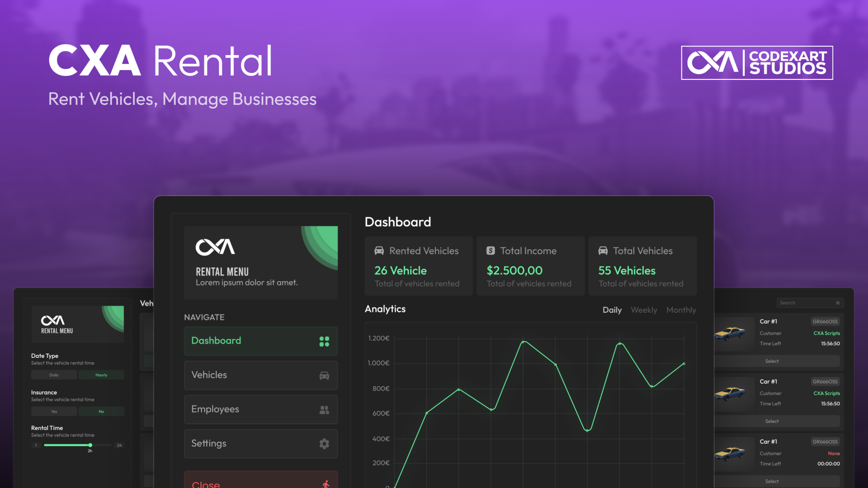Click the Rental Time slider handle
The width and height of the screenshot is (868, 488).
(90, 445)
